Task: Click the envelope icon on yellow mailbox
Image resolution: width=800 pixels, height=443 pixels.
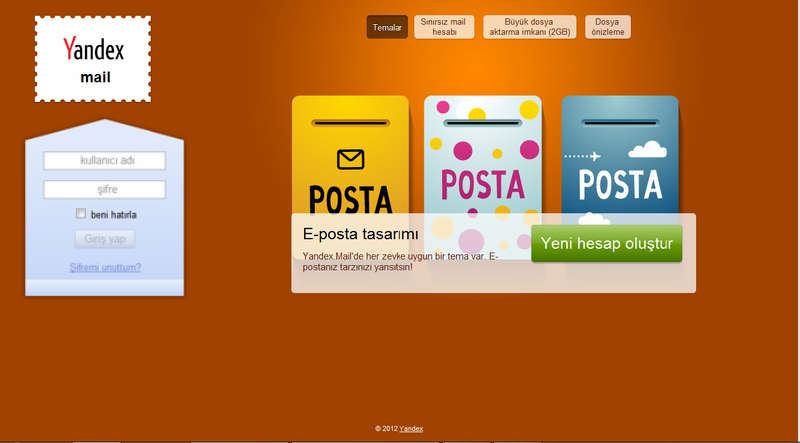Action: click(x=351, y=159)
